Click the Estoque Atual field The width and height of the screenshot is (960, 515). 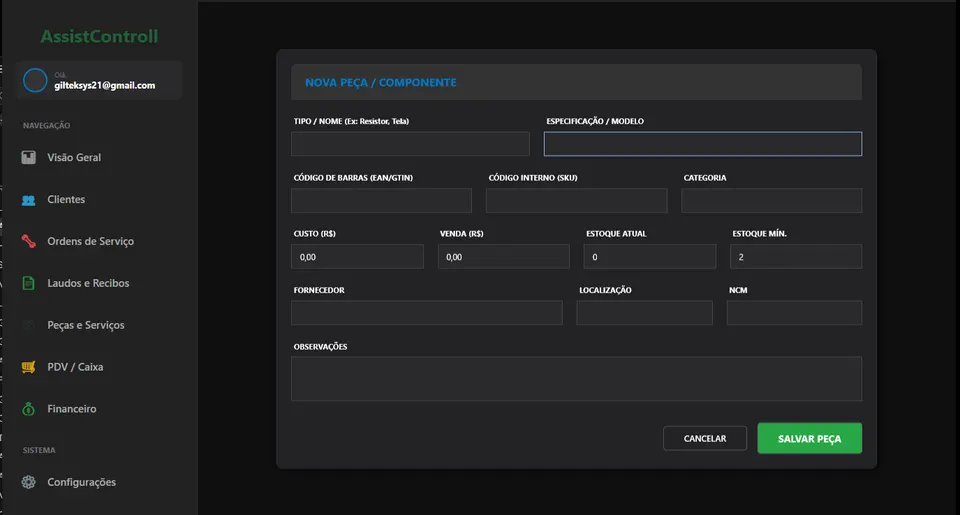pos(650,257)
